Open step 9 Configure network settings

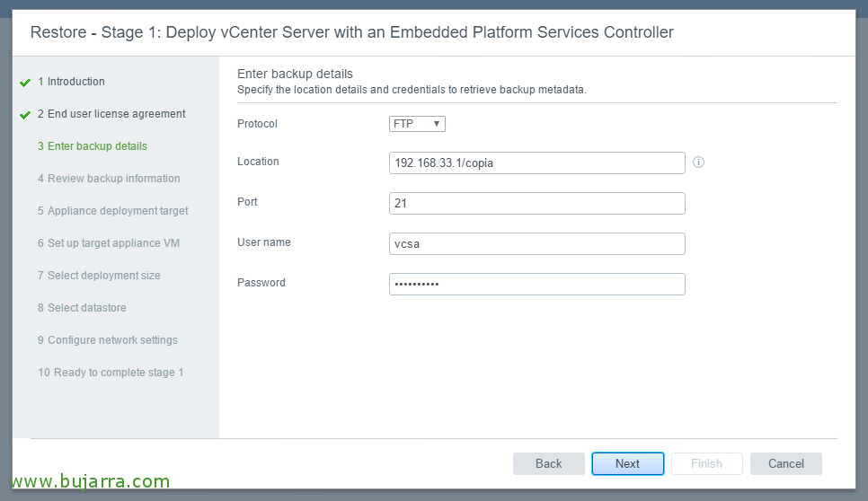click(x=108, y=340)
